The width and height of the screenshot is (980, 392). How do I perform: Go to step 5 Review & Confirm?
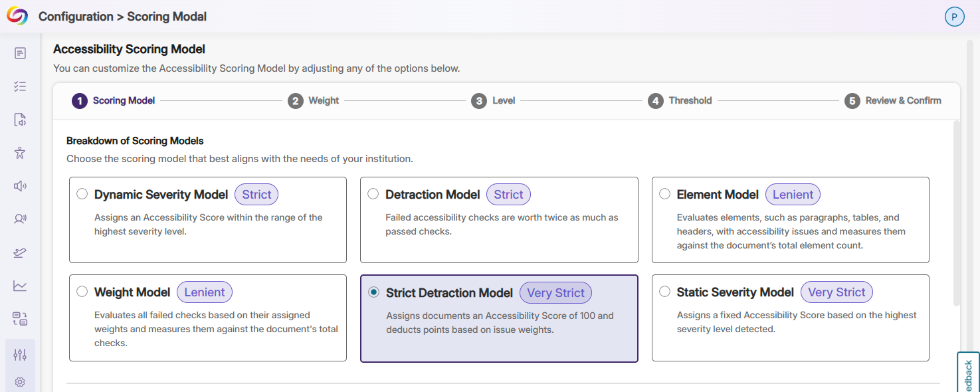tap(893, 101)
